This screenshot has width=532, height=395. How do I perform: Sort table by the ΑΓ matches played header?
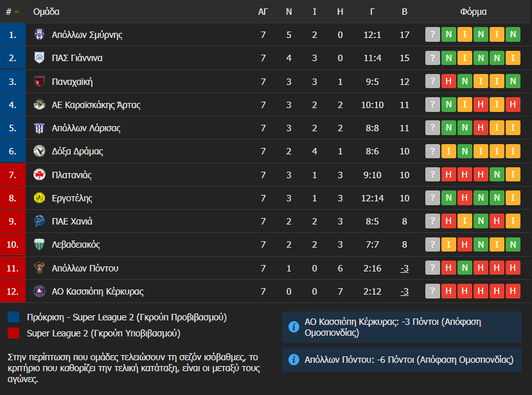point(263,12)
